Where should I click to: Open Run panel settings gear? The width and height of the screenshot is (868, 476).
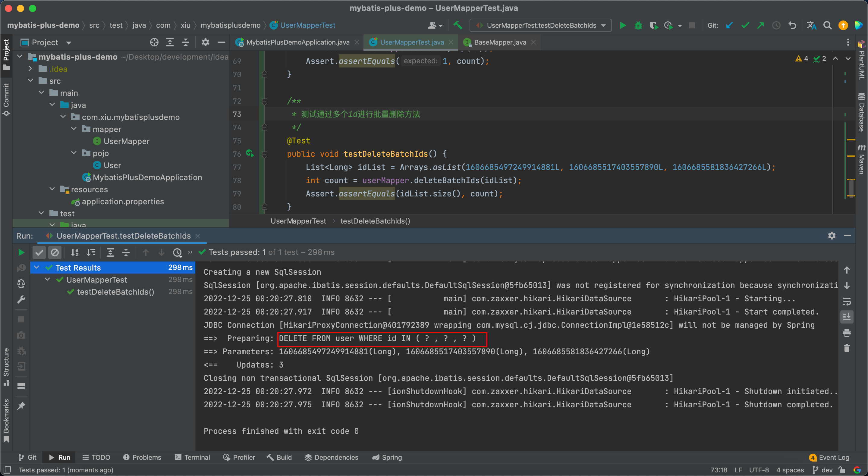(832, 236)
